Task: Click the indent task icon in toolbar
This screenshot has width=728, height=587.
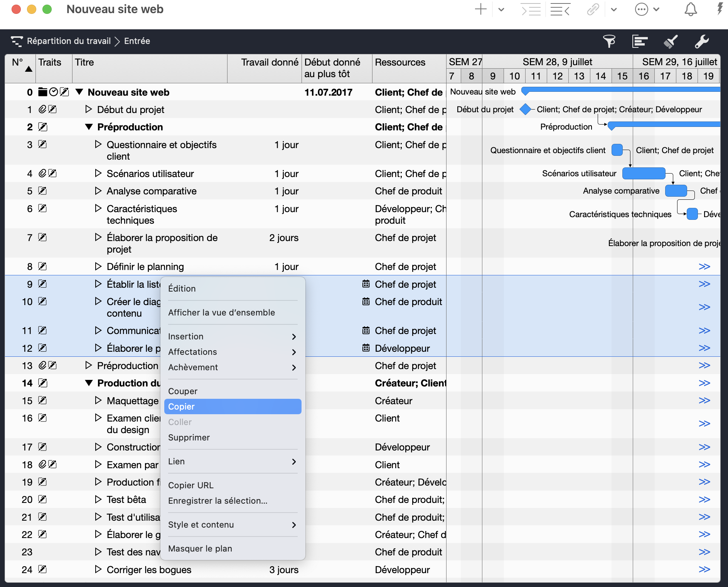Action: 531,9
